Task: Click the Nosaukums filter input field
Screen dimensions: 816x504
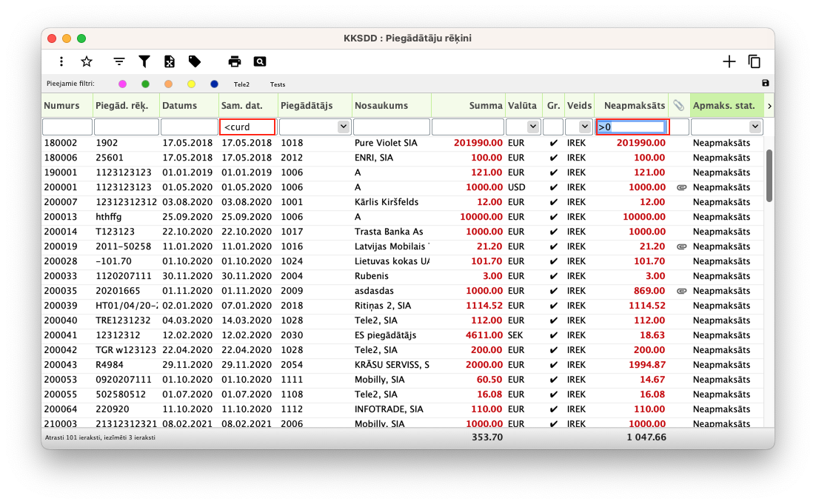Action: [x=392, y=127]
